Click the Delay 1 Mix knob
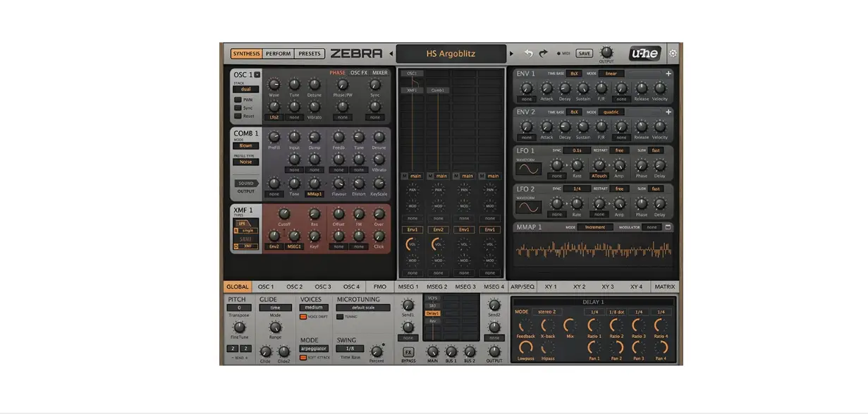 click(570, 326)
